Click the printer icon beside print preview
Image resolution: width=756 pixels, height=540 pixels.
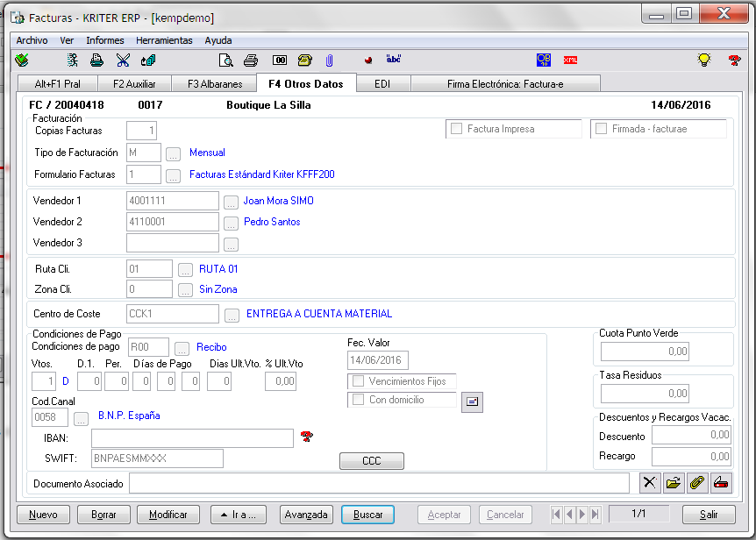click(x=251, y=60)
